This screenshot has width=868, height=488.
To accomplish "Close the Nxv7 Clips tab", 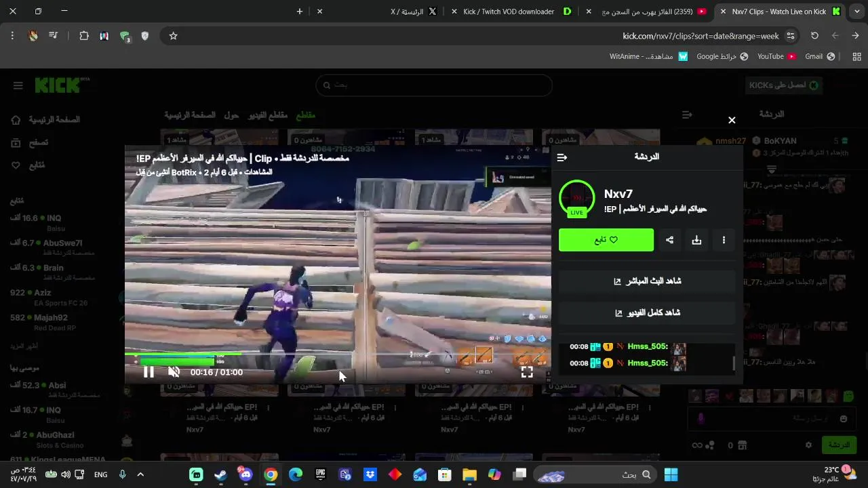I will [723, 12].
